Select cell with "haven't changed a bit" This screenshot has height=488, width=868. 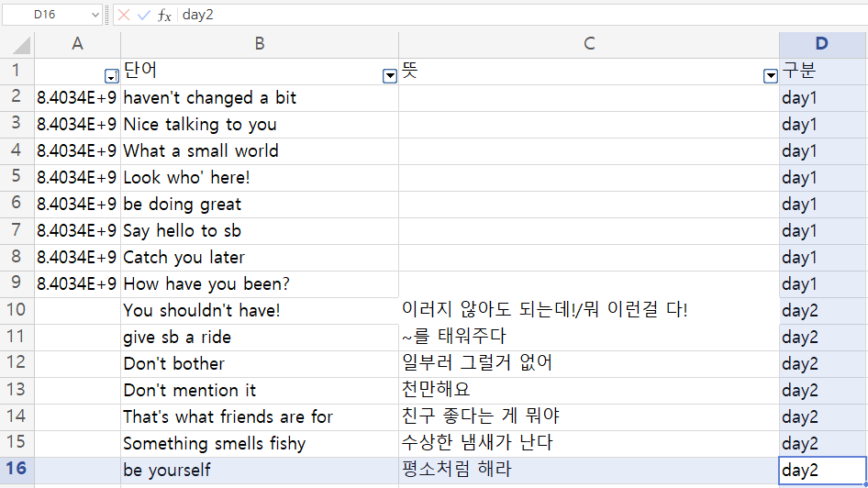coord(260,97)
